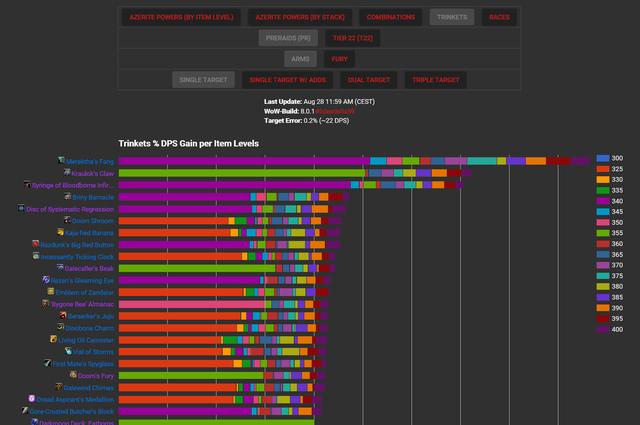The image size is (640, 425).
Task: Switch to Azerite Powers (By Item Level) tab
Action: [181, 17]
